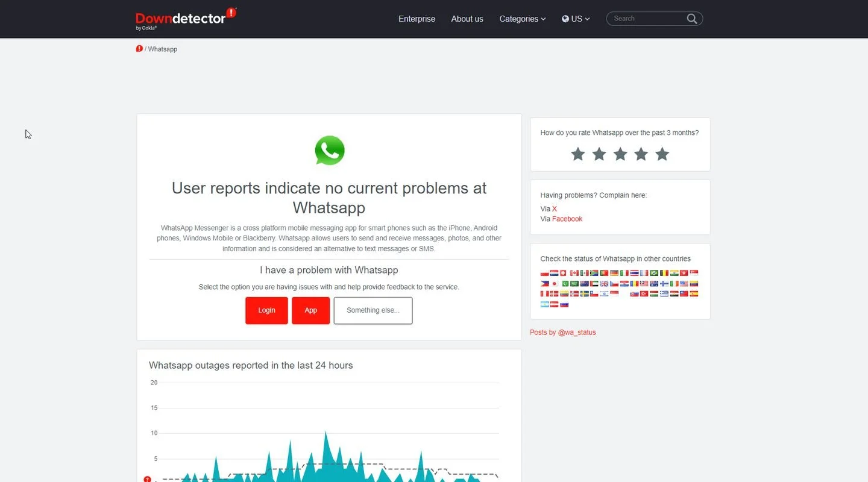Screen dimensions: 868x482
Task: Rate Whatsapp one star
Action: click(578, 154)
